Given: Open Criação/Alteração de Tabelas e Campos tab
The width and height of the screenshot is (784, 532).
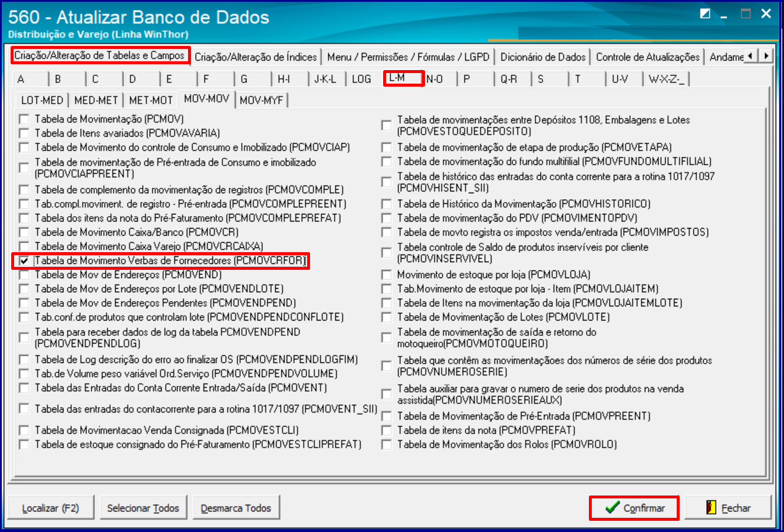Looking at the screenshot, I should pos(100,55).
